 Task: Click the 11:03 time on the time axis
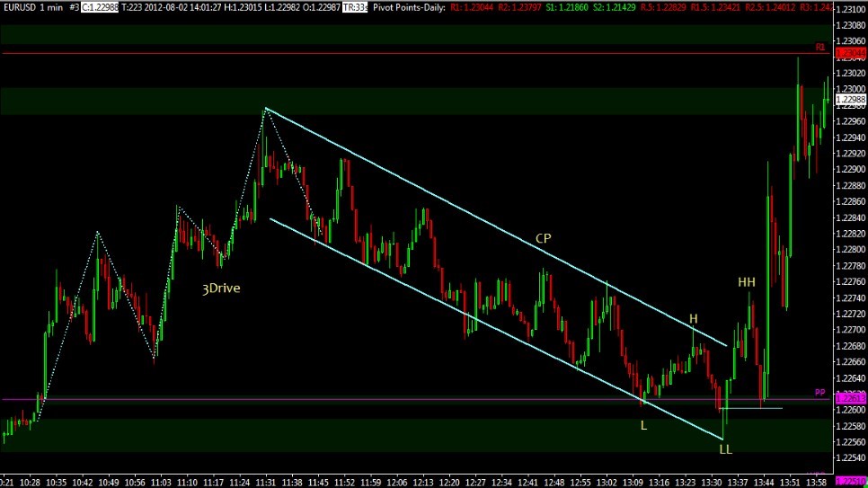pyautogui.click(x=161, y=483)
